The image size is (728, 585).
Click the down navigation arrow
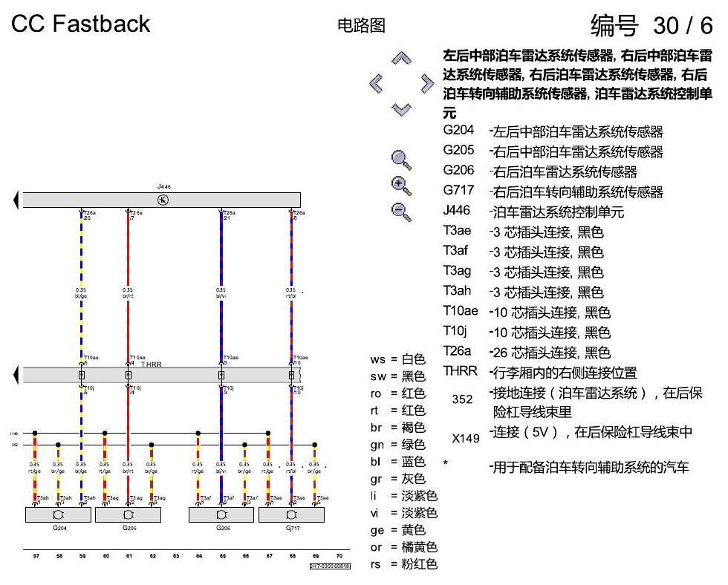tap(402, 109)
